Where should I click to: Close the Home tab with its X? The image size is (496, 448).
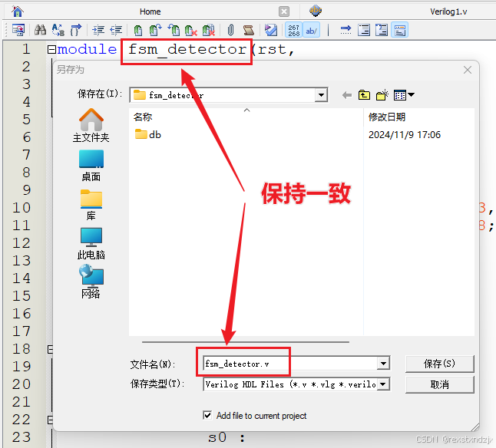(x=284, y=12)
